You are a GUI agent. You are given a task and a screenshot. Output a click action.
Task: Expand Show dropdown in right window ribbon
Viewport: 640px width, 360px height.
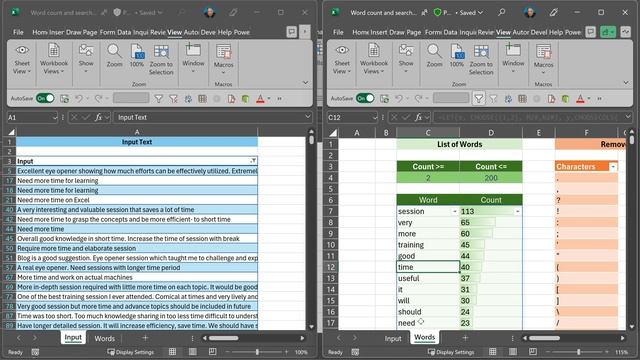coord(406,59)
